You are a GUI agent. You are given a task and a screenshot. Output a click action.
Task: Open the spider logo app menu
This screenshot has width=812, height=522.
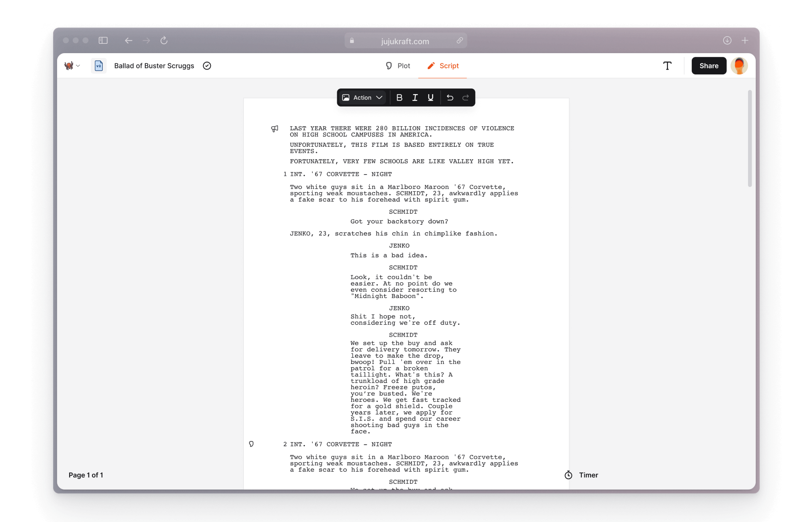(x=72, y=66)
